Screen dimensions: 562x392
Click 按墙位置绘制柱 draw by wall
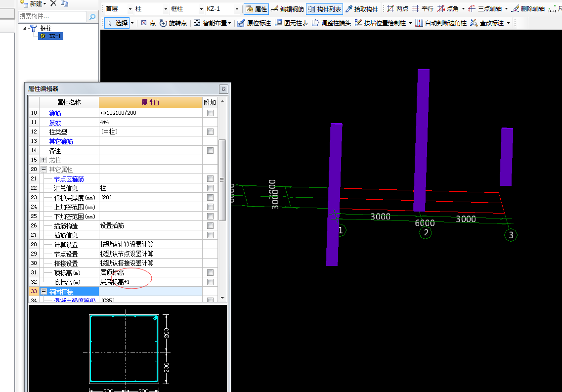381,23
